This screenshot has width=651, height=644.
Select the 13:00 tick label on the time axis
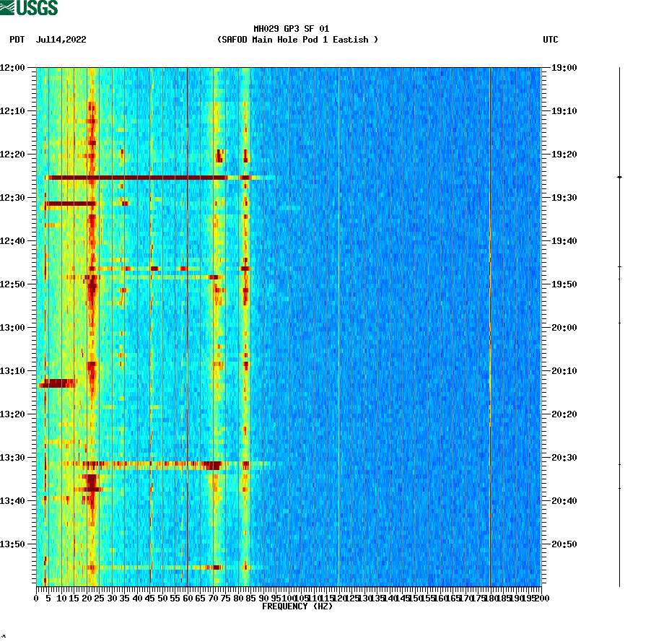tap(13, 327)
